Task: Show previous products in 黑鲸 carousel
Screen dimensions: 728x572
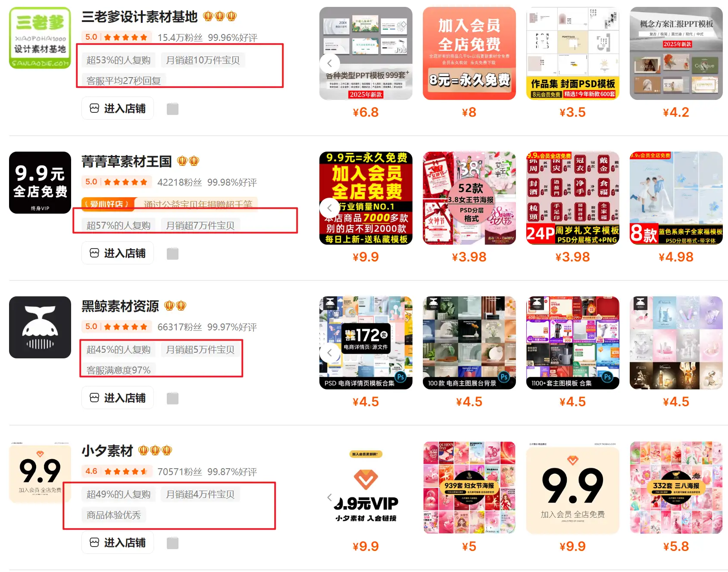Action: (x=330, y=353)
